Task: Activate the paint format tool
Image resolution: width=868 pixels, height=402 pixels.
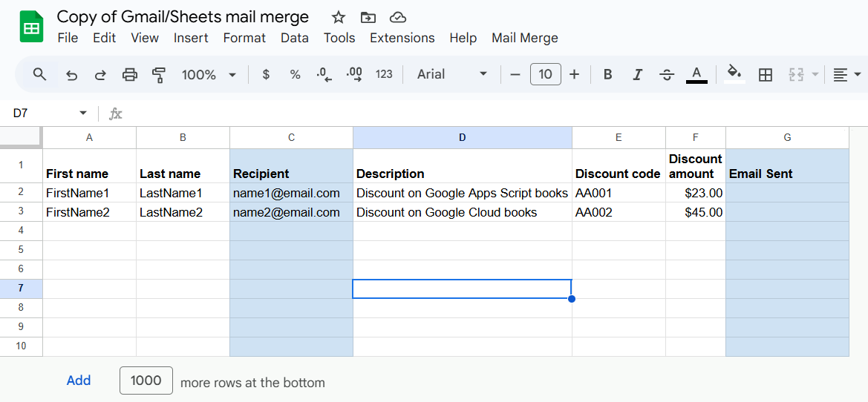Action: 159,75
